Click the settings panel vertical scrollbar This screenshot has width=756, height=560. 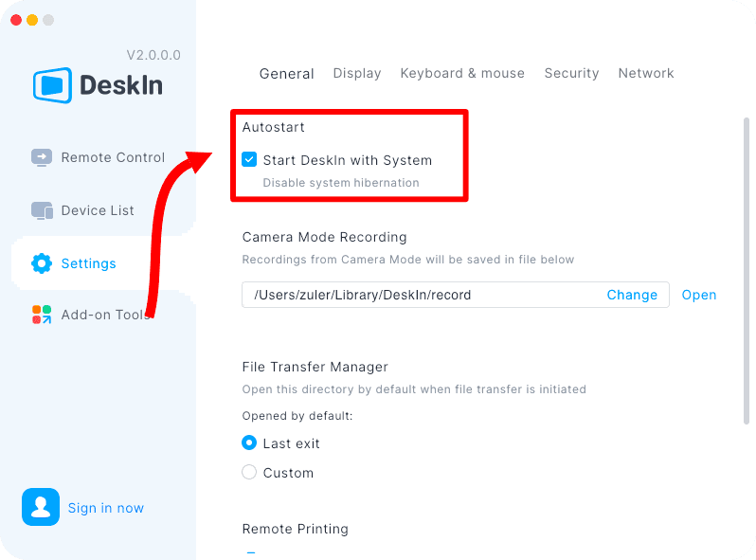(x=747, y=270)
